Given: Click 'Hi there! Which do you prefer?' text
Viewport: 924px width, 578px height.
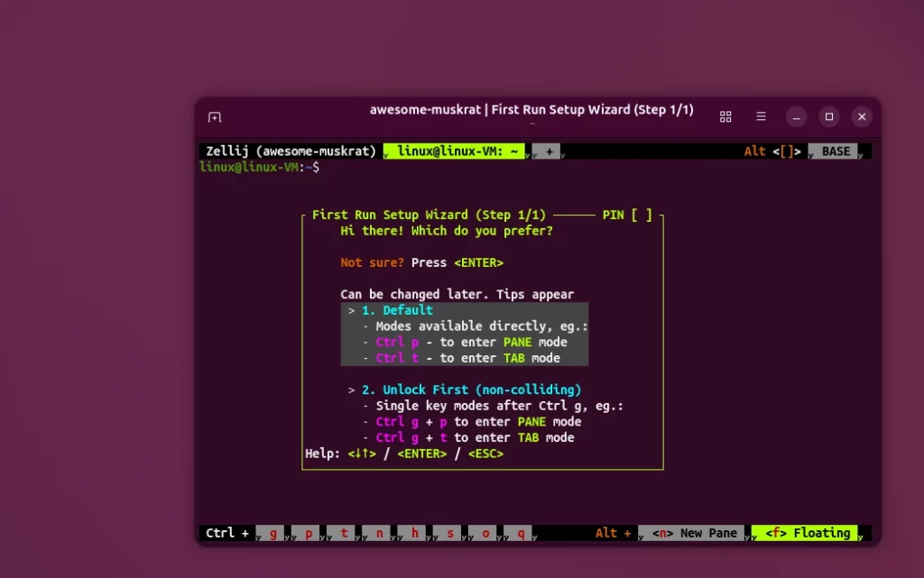Looking at the screenshot, I should coord(447,231).
